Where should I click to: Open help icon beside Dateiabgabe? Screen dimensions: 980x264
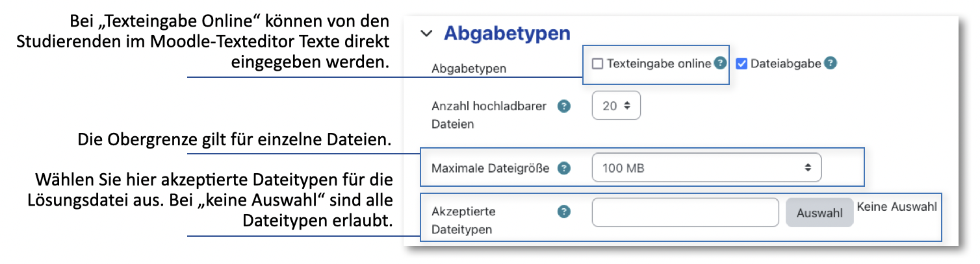point(830,64)
